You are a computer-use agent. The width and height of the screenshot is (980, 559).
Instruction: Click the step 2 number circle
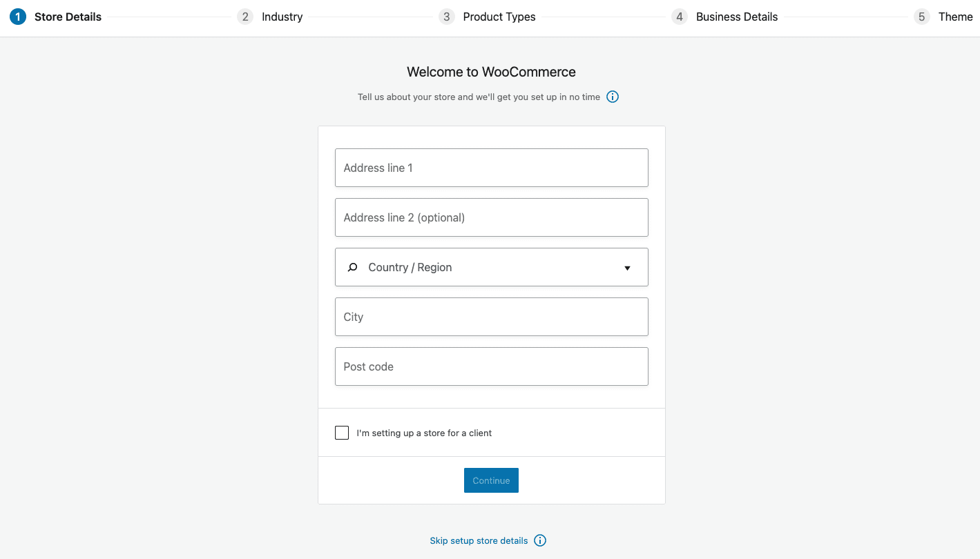(245, 17)
